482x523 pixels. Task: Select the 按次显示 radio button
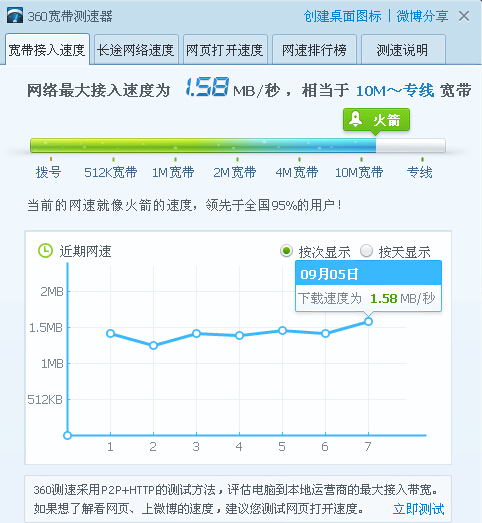pos(286,251)
